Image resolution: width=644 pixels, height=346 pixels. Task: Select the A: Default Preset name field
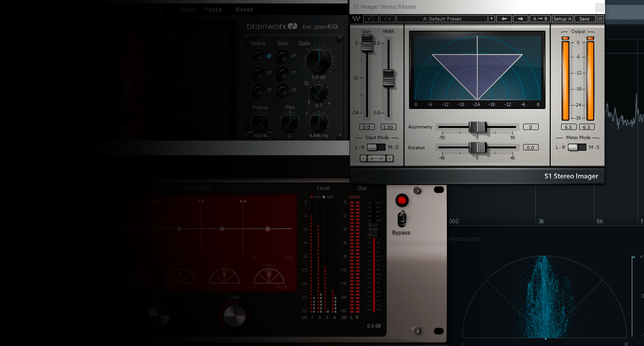[442, 19]
